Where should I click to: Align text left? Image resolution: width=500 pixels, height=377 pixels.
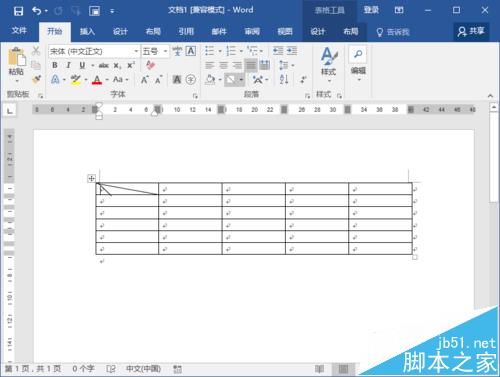209,65
